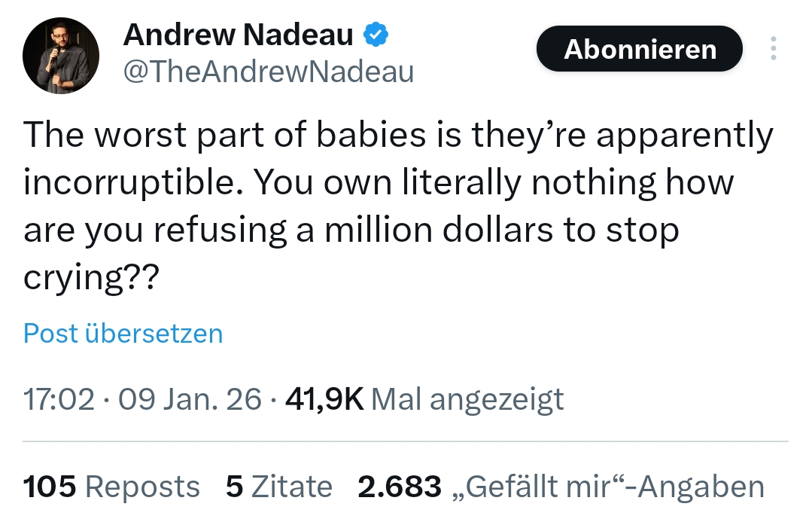Image resolution: width=812 pixels, height=522 pixels.
Task: Click the 41,9K view count number
Action: [x=324, y=398]
